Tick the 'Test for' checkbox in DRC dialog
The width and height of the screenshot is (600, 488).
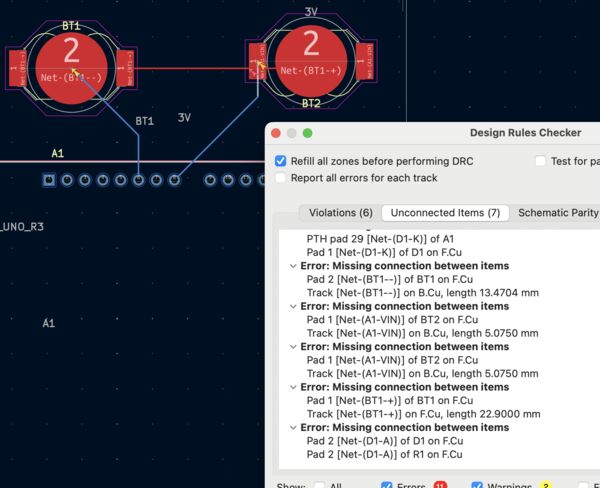tap(540, 161)
